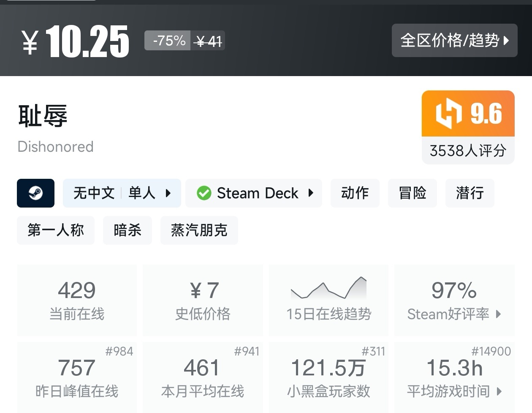Click the #984 rank label
The image size is (532, 413).
[119, 351]
